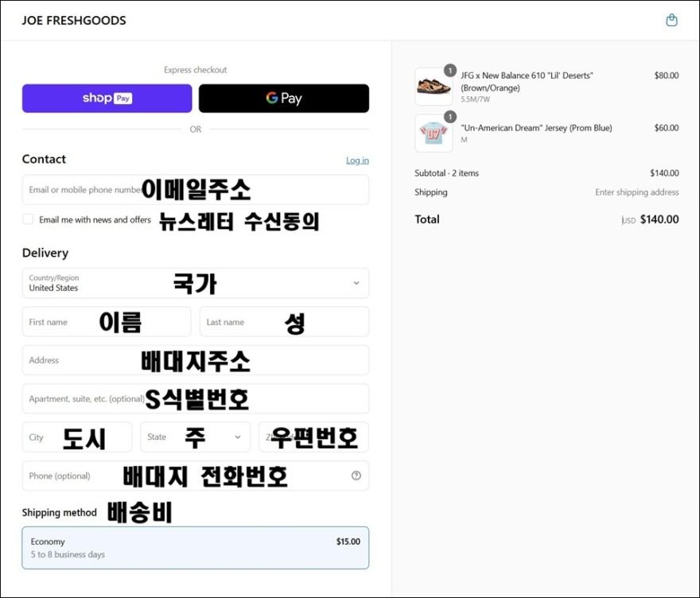Click the New Balance 610 sneaker thumbnail
This screenshot has height=598, width=700.
tap(434, 87)
